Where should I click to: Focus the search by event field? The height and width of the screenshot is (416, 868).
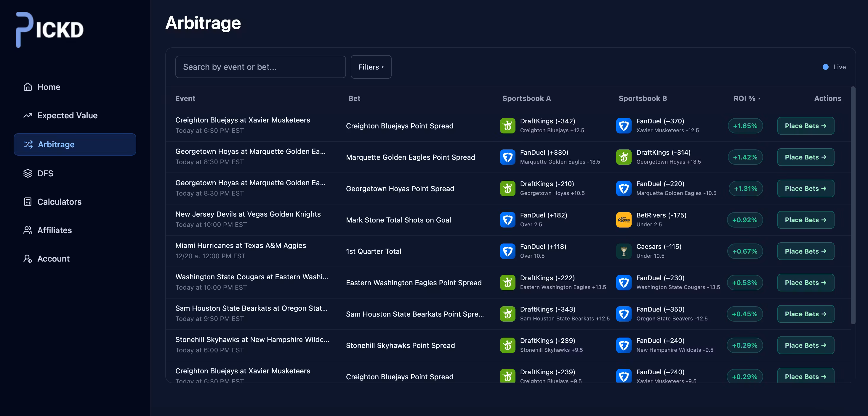click(x=260, y=67)
